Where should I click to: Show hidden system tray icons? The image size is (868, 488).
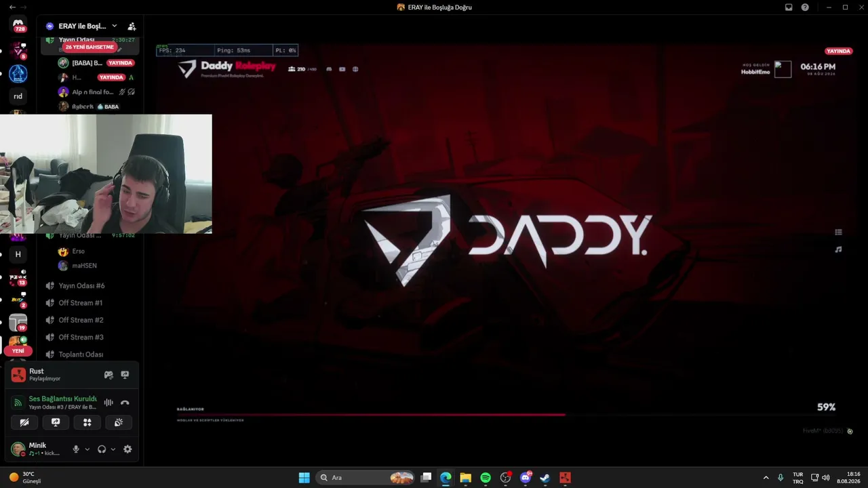tap(766, 478)
